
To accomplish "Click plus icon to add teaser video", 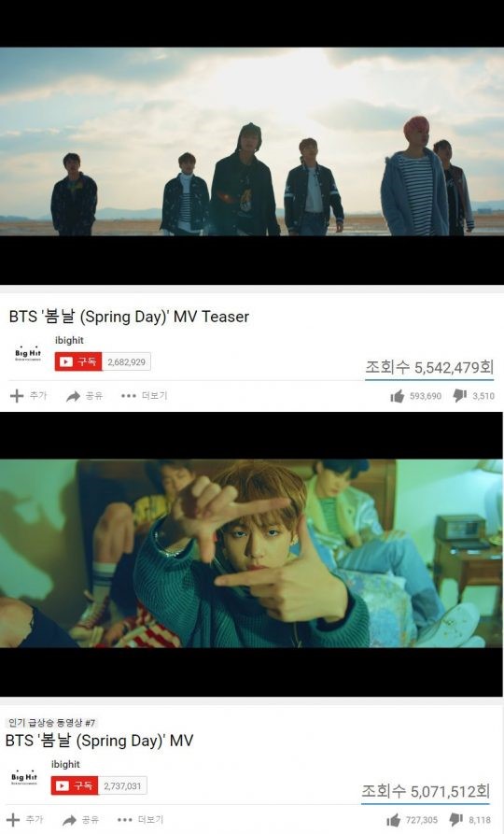I will pos(17,396).
